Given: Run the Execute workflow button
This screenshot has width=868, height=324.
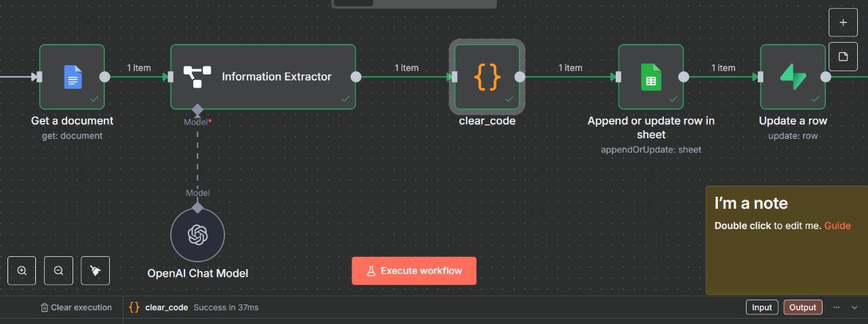Looking at the screenshot, I should [414, 270].
